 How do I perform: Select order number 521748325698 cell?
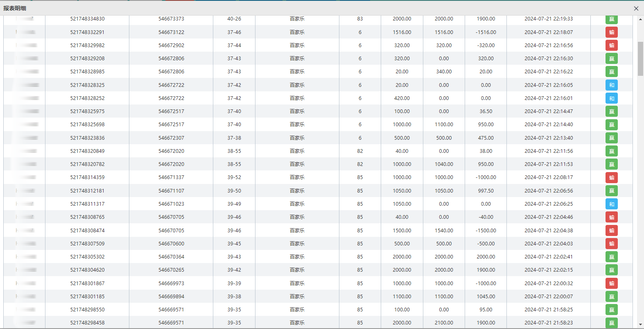point(87,125)
